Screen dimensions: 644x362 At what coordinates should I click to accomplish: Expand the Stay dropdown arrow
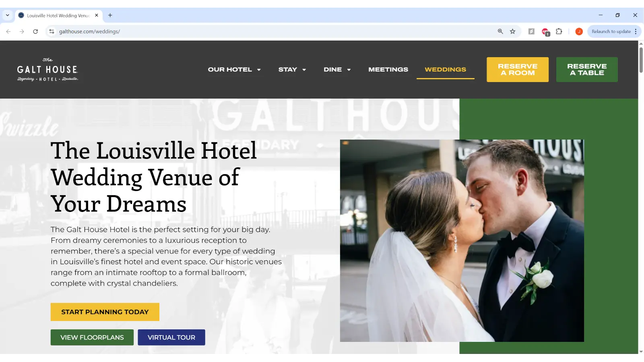[x=304, y=70]
